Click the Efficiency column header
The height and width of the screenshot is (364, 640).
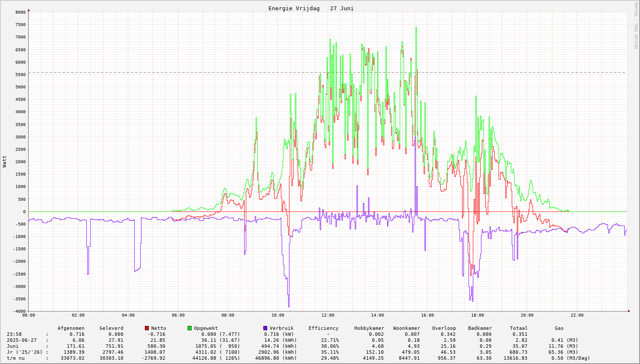tap(323, 328)
